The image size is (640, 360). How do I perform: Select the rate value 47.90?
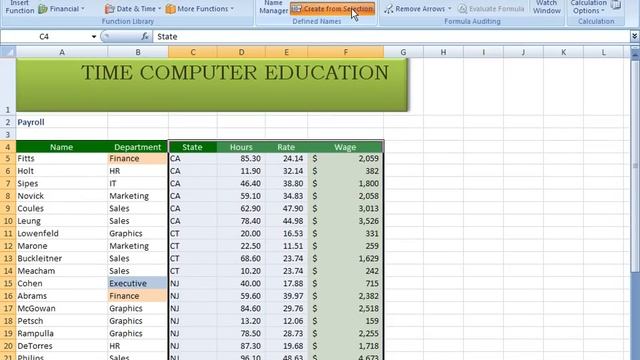(x=286, y=209)
